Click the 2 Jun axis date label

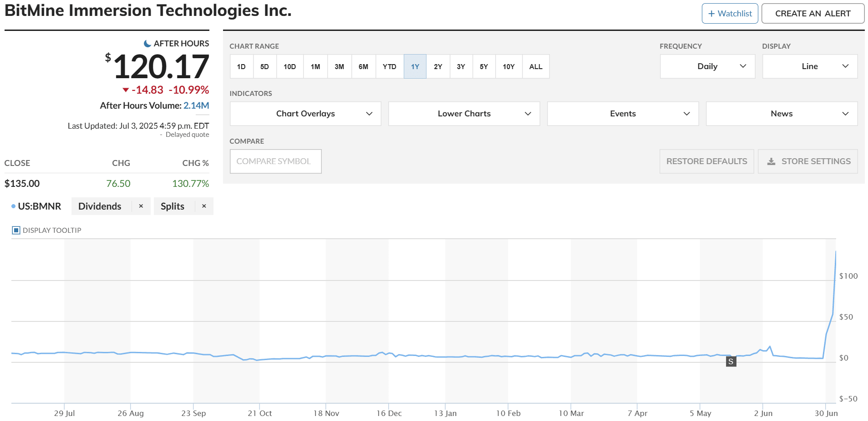(763, 413)
